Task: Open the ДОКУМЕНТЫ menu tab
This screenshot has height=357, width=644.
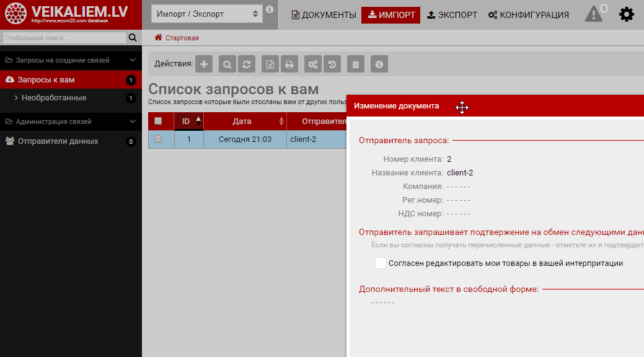Action: (x=324, y=15)
